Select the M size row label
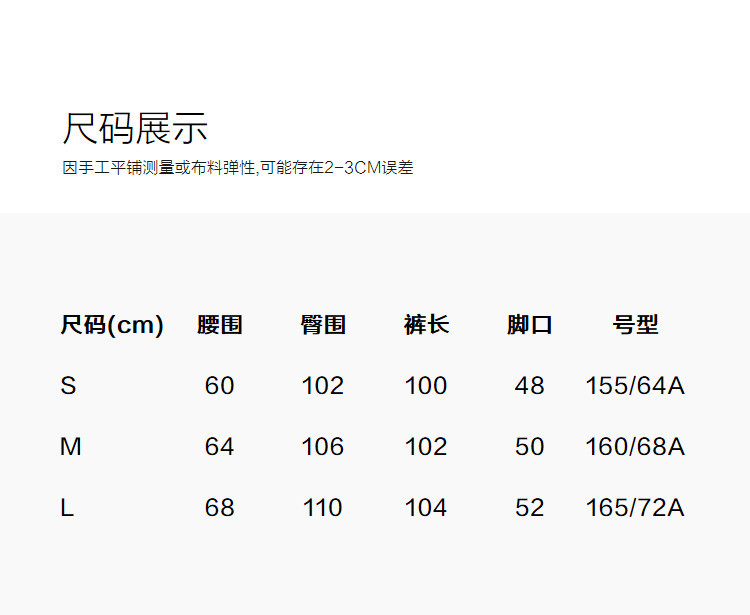The width and height of the screenshot is (750, 615). tap(70, 447)
